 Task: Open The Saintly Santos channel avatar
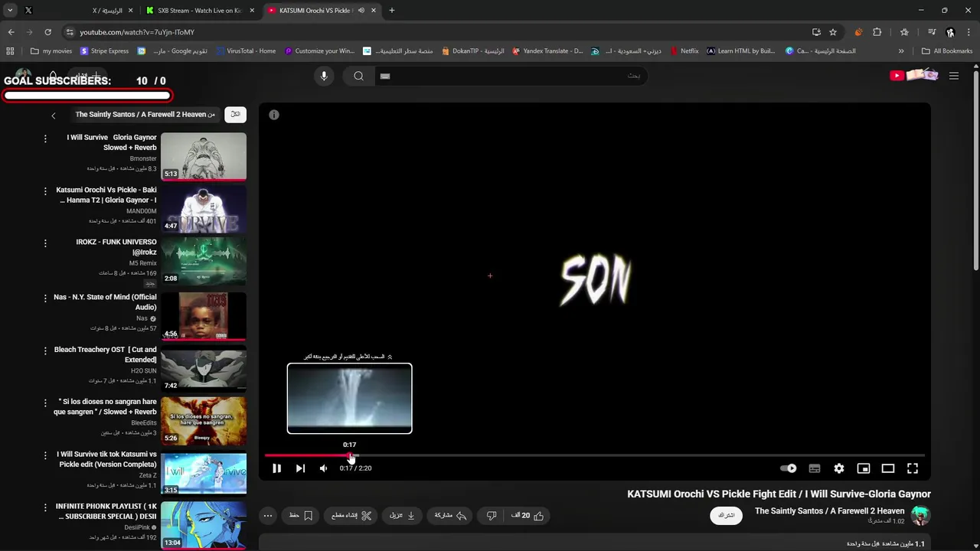tap(921, 516)
